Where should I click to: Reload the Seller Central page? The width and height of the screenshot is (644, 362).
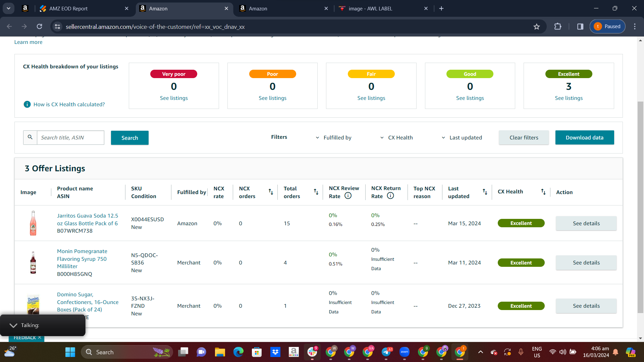click(39, 26)
